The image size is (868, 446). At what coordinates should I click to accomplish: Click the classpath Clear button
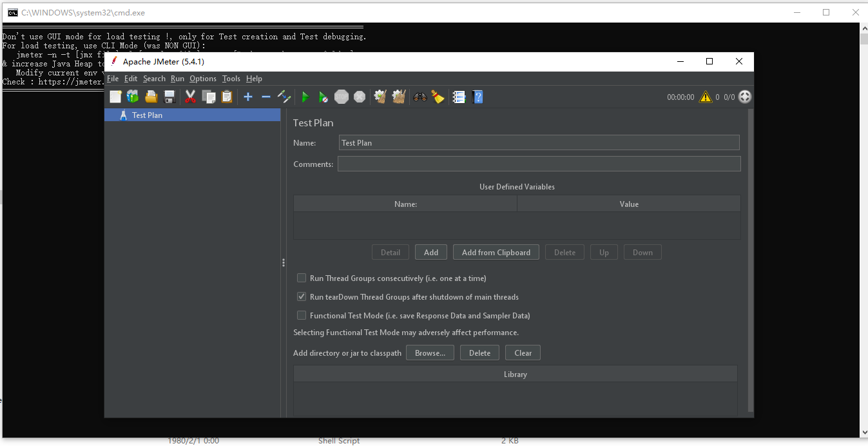click(x=523, y=353)
